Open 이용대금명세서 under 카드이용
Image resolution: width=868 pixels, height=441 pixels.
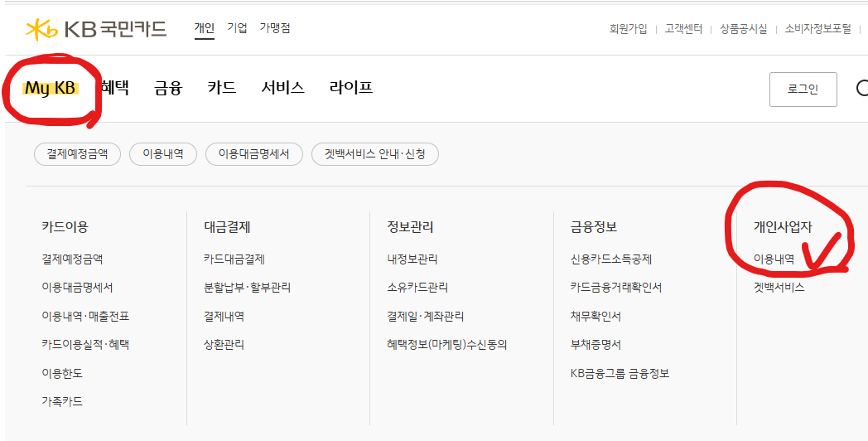click(77, 287)
